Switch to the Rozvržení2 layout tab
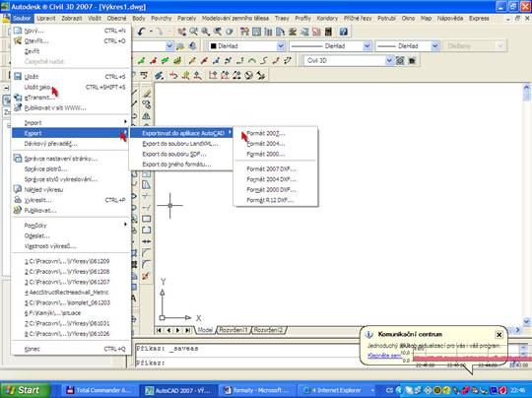 pos(268,330)
